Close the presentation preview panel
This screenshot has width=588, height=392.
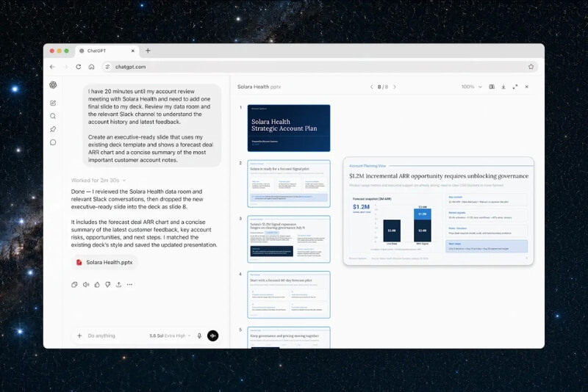click(527, 87)
